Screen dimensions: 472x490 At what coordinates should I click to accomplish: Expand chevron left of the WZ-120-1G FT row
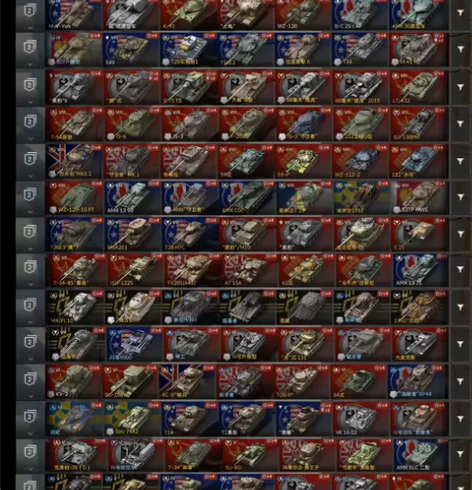tap(30, 212)
